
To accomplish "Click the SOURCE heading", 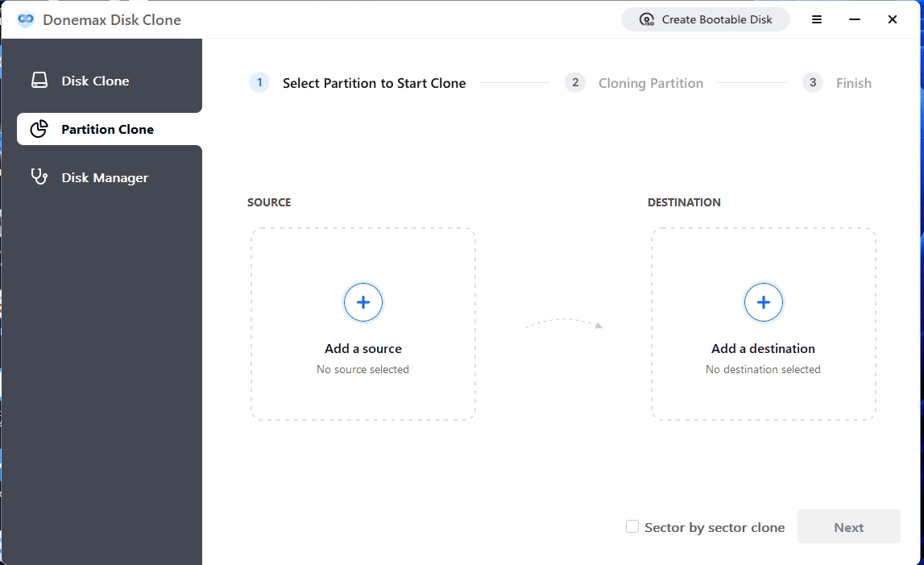I will [x=269, y=202].
